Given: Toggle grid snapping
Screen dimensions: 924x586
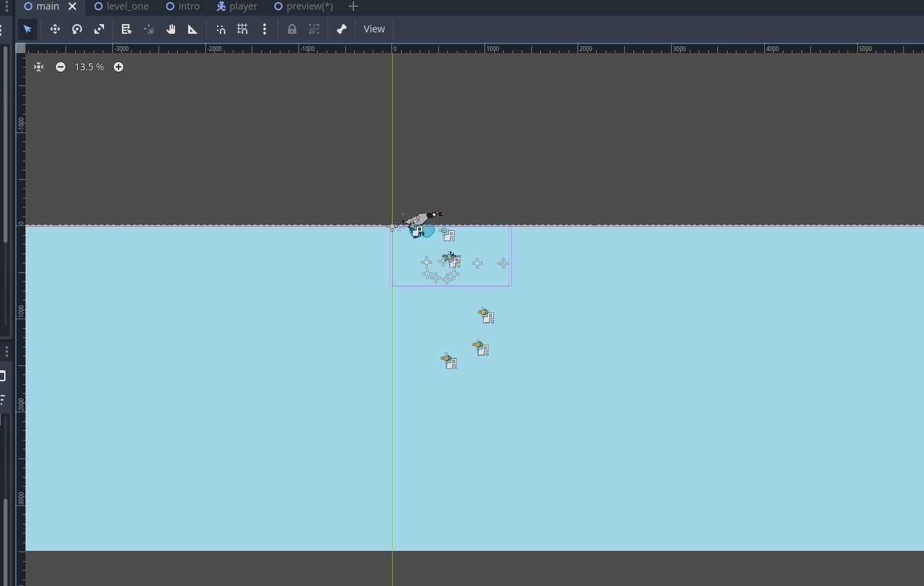Looking at the screenshot, I should click(243, 29).
